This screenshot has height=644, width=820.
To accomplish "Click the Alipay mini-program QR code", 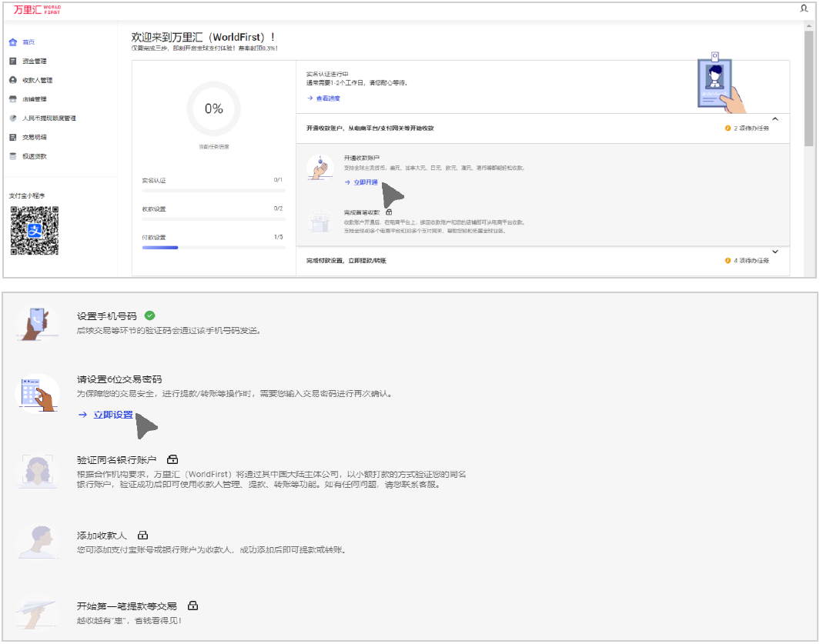I will pyautogui.click(x=35, y=231).
